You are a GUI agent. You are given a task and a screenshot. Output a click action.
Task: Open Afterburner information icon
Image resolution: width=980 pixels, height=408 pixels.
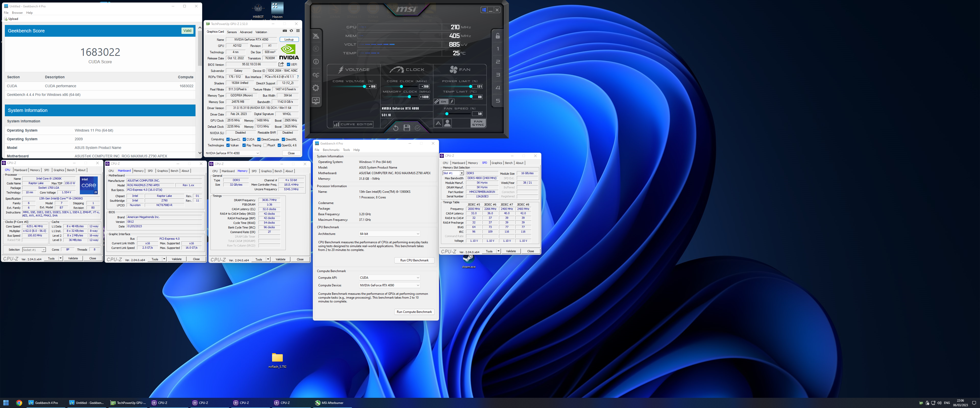[316, 62]
